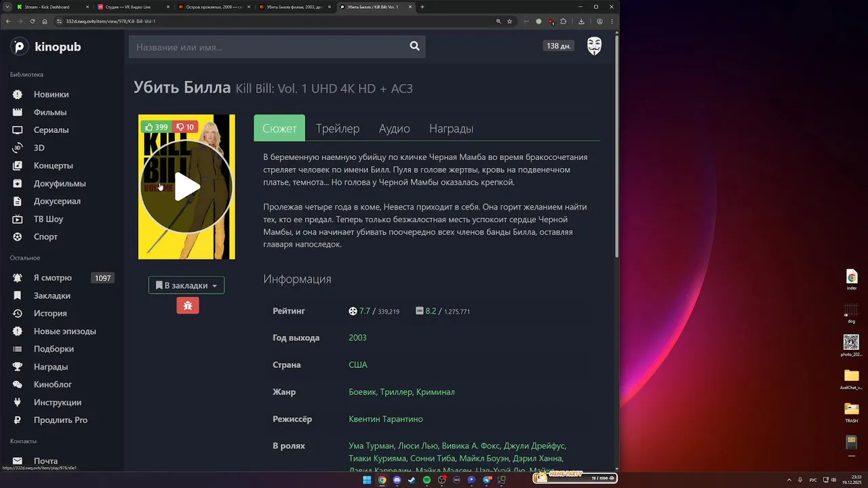Open Докуфильмы section
This screenshot has height=488, width=868.
point(60,183)
